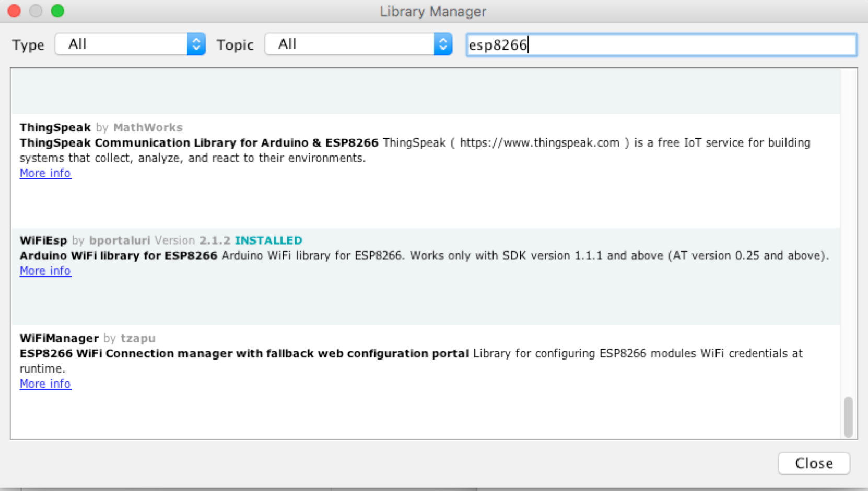This screenshot has width=868, height=491.
Task: Open More info link for WiFiEsp
Action: coord(45,271)
